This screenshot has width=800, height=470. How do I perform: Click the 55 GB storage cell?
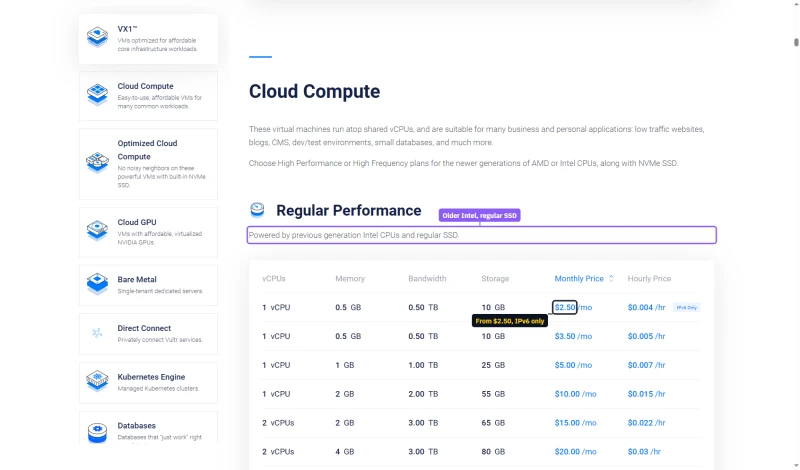coord(493,394)
